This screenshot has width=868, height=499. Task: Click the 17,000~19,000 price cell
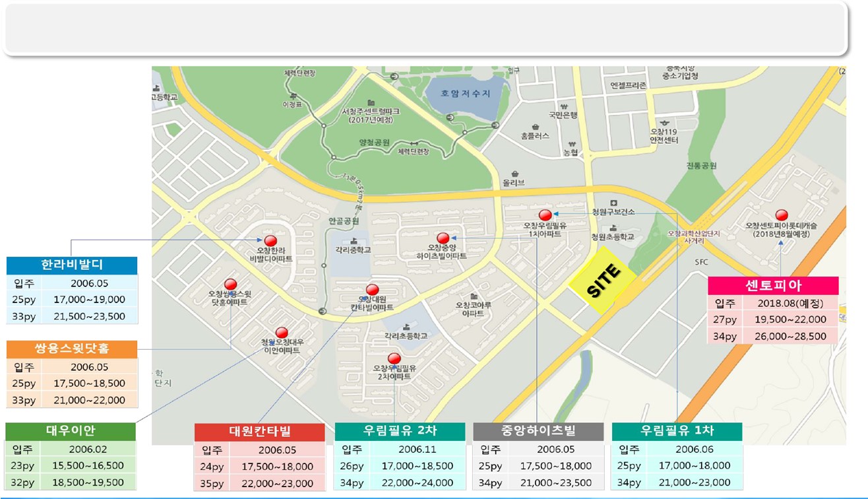coord(89,300)
